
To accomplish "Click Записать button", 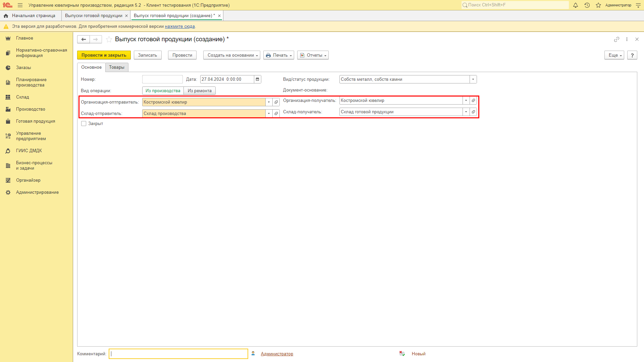I will [x=148, y=55].
